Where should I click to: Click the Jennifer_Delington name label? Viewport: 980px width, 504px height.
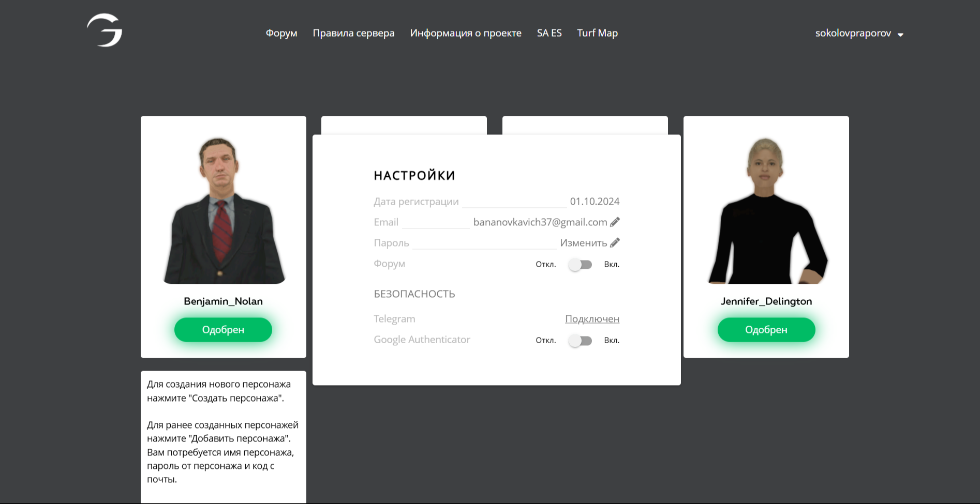[x=766, y=301]
